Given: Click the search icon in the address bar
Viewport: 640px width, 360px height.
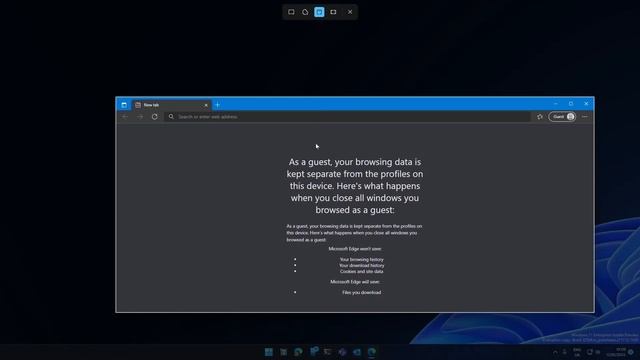Looking at the screenshot, I should coord(171,117).
